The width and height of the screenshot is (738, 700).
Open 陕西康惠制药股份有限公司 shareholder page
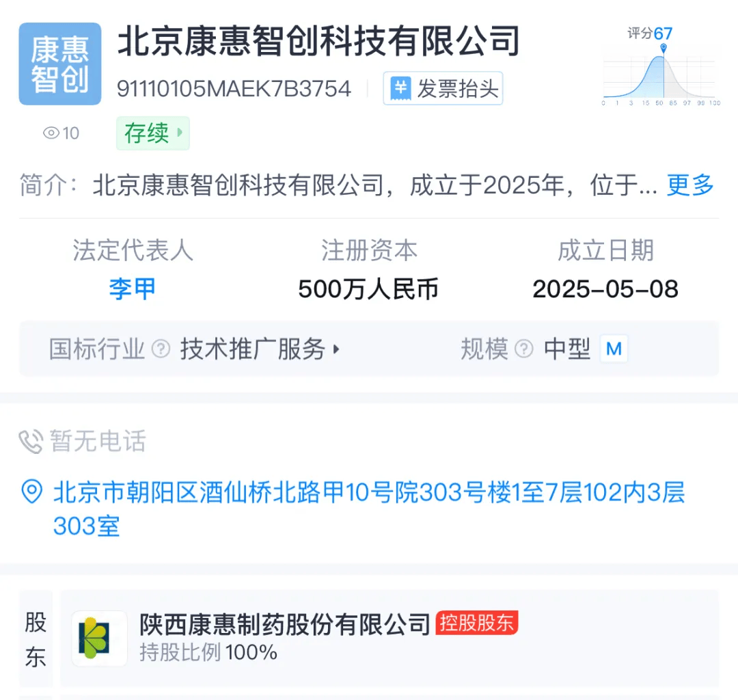coord(285,624)
